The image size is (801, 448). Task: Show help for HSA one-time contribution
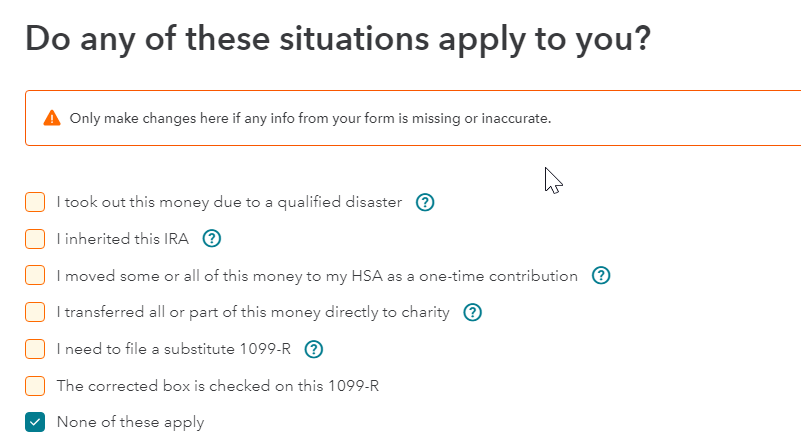coord(601,275)
